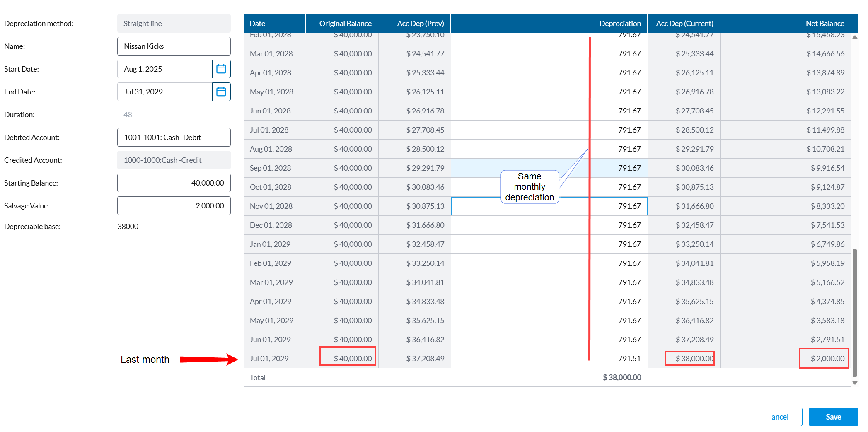
Task: Click the Cancel button
Action: pos(786,417)
